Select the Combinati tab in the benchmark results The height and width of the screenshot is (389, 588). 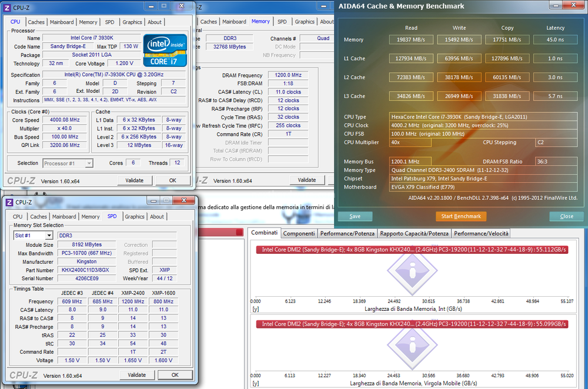(x=265, y=233)
